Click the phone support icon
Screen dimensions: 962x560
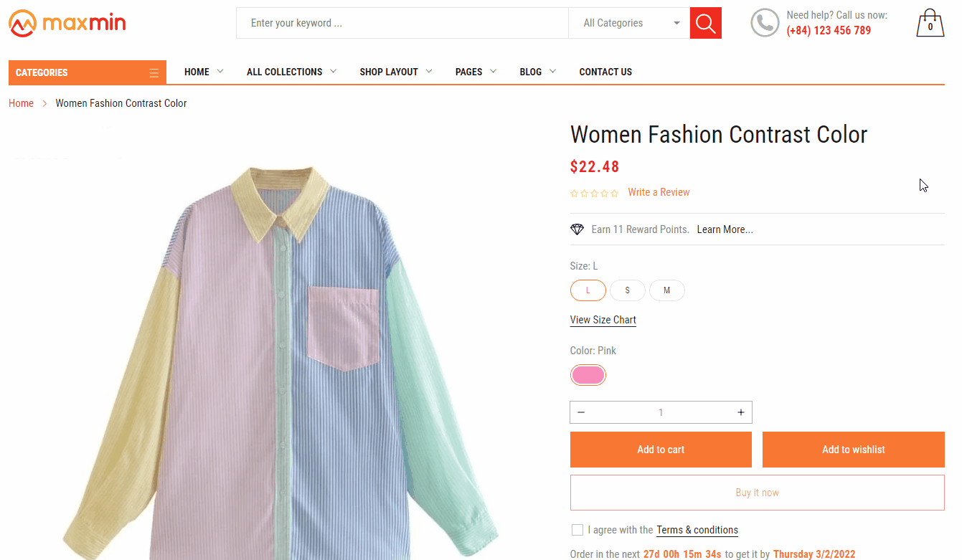pyautogui.click(x=765, y=23)
